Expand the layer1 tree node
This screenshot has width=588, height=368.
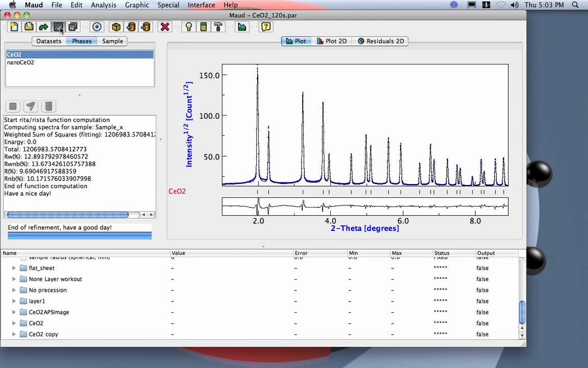click(14, 301)
